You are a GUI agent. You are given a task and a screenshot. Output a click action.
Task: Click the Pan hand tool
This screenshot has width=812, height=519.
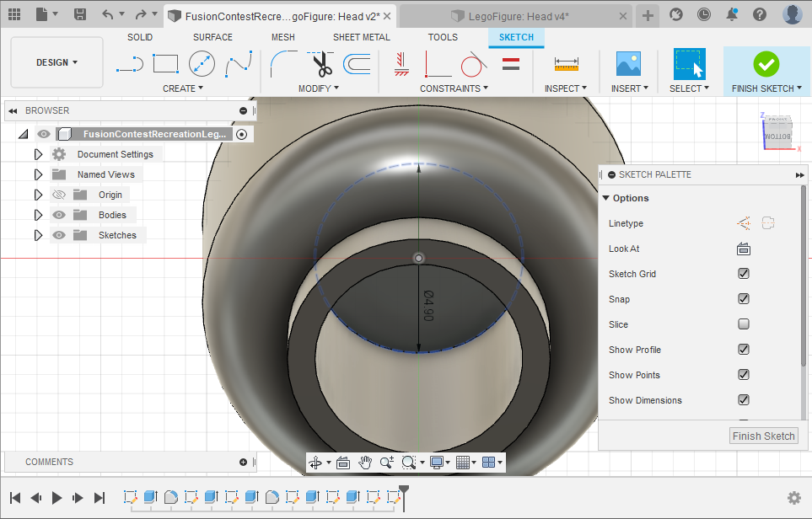(365, 462)
